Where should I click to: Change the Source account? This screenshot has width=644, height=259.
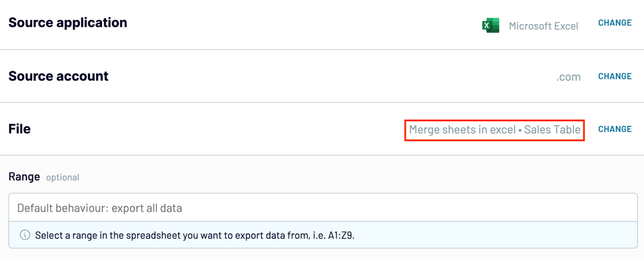coord(615,76)
